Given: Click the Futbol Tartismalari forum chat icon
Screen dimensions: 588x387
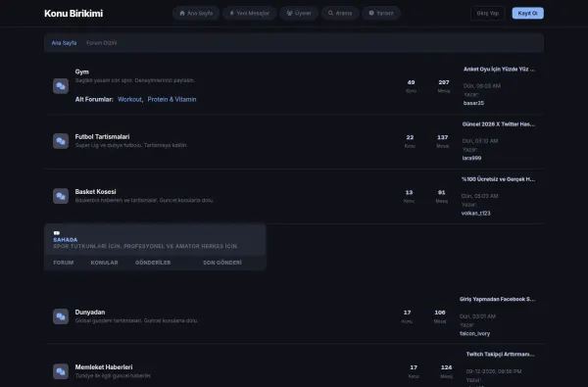Looking at the screenshot, I should coord(61,141).
